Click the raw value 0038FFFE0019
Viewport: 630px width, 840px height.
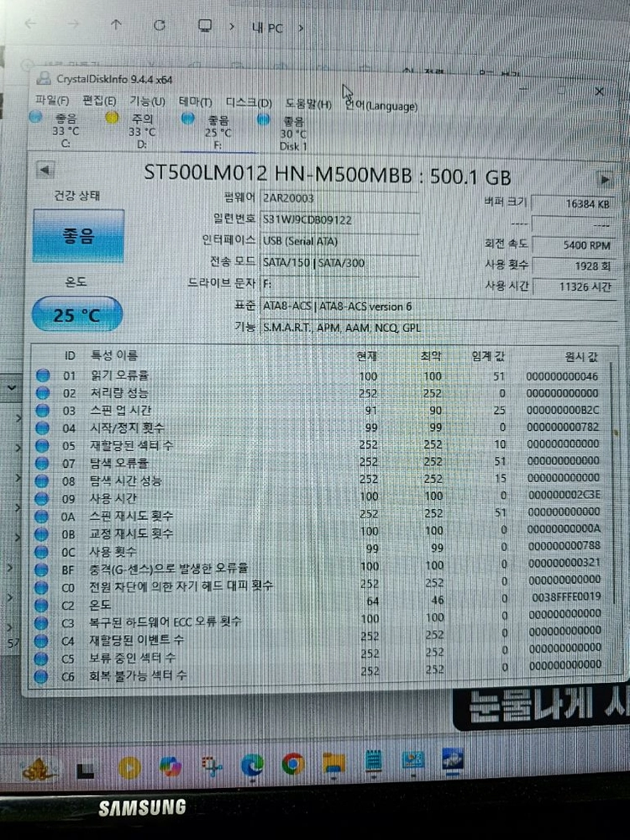566,596
